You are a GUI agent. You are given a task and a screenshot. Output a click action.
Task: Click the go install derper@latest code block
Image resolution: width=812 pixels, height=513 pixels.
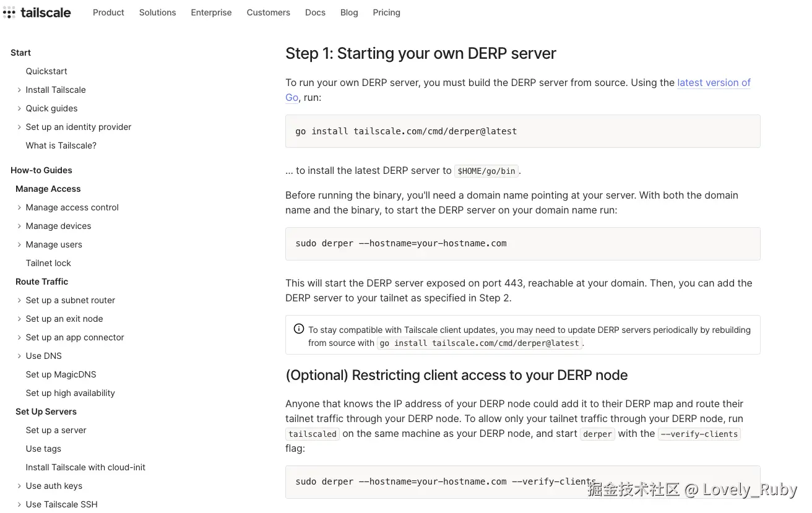(522, 131)
